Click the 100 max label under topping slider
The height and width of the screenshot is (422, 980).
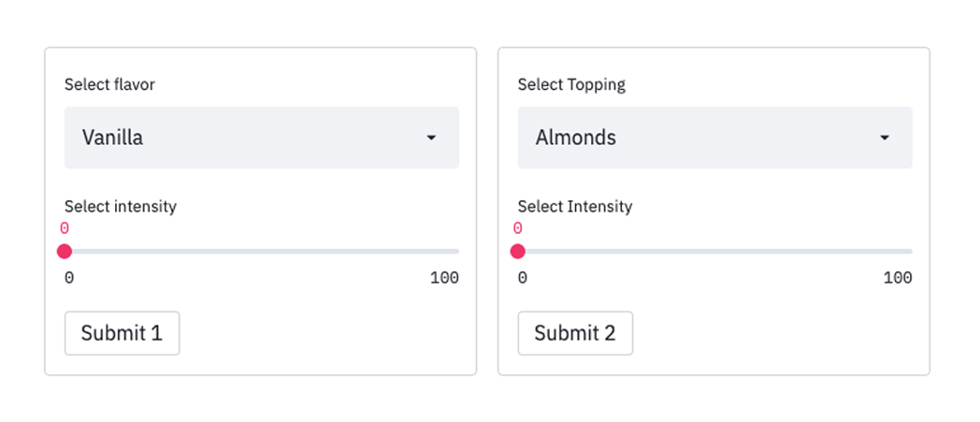(898, 278)
